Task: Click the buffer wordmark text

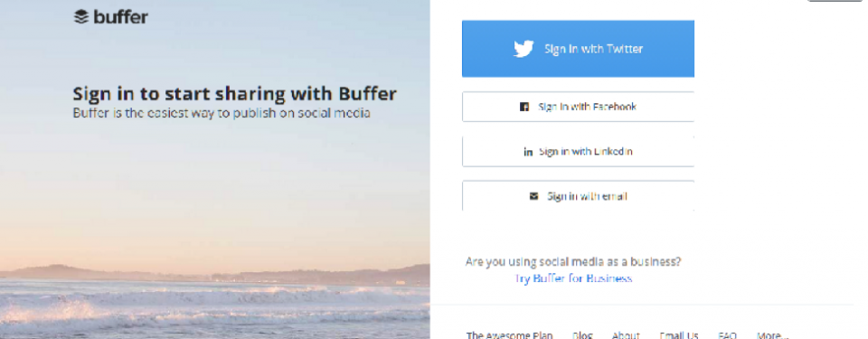Action: (x=120, y=17)
